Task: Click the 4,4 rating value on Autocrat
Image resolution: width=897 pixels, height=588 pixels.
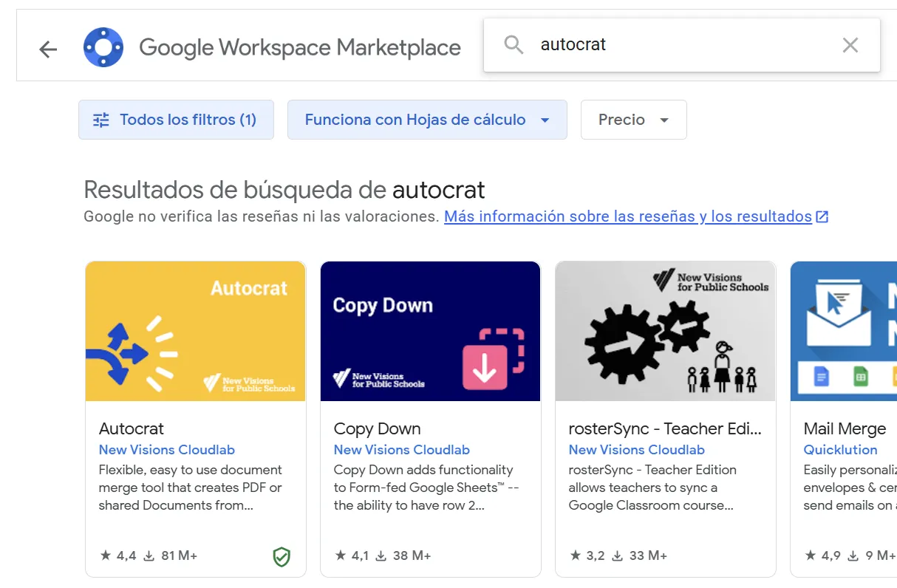Action: coord(126,555)
